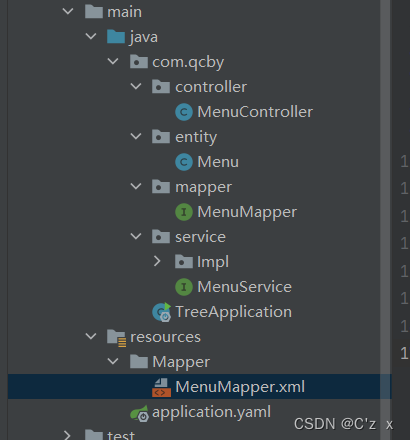Click the TreeApplication Spring Boot run icon
This screenshot has width=410, height=440.
click(x=162, y=312)
